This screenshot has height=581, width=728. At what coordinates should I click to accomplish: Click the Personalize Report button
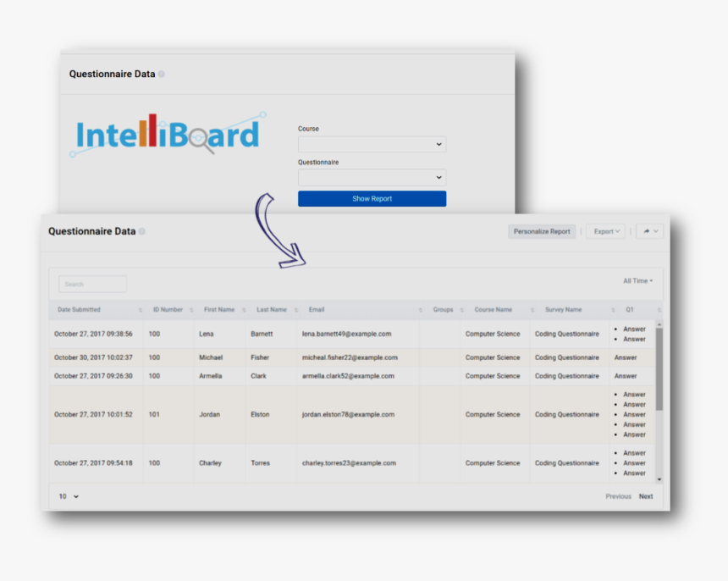point(542,231)
